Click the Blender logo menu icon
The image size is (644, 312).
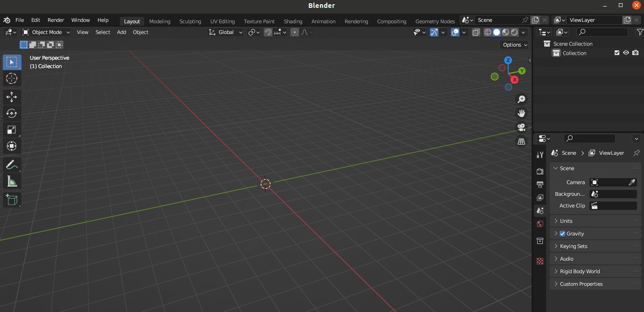pyautogui.click(x=7, y=20)
